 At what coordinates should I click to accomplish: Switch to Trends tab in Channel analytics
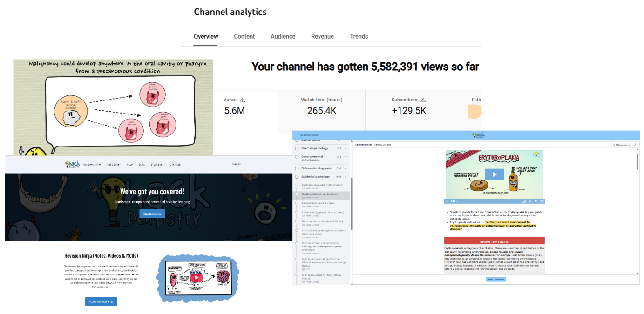pyautogui.click(x=359, y=36)
